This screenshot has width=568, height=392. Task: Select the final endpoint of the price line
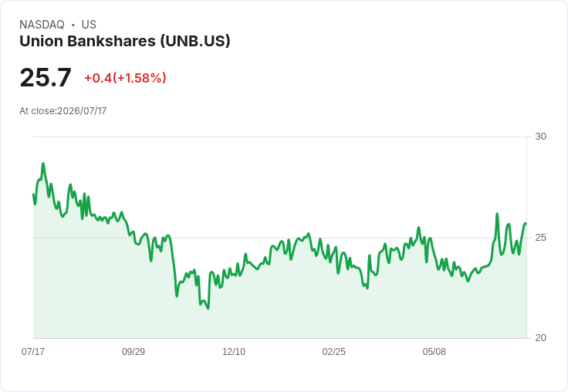pos(526,224)
